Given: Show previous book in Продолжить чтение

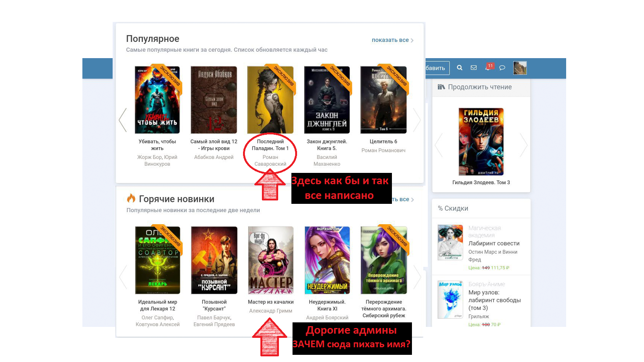Looking at the screenshot, I should click(x=439, y=145).
